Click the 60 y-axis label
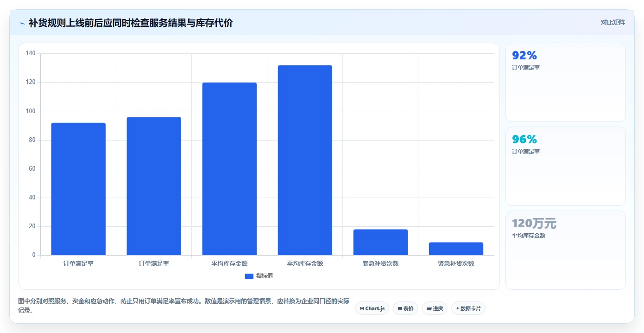Viewport: 644px width, 333px height. click(x=32, y=169)
